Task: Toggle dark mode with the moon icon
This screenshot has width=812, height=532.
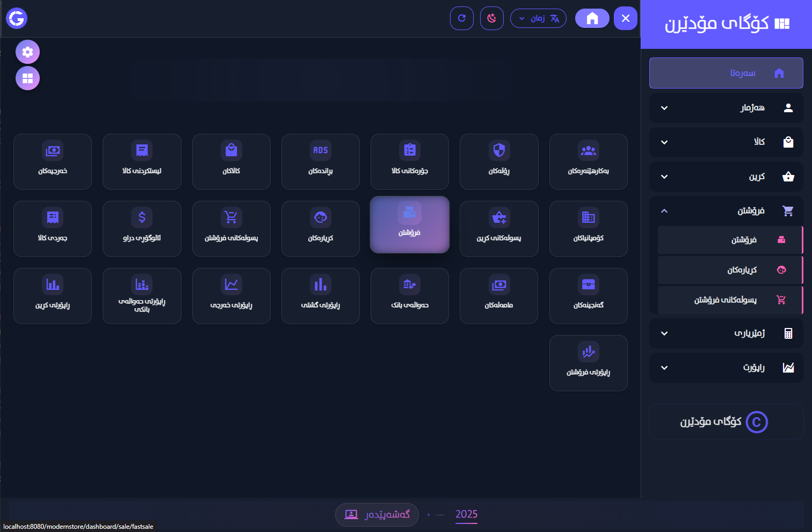Action: [491, 18]
